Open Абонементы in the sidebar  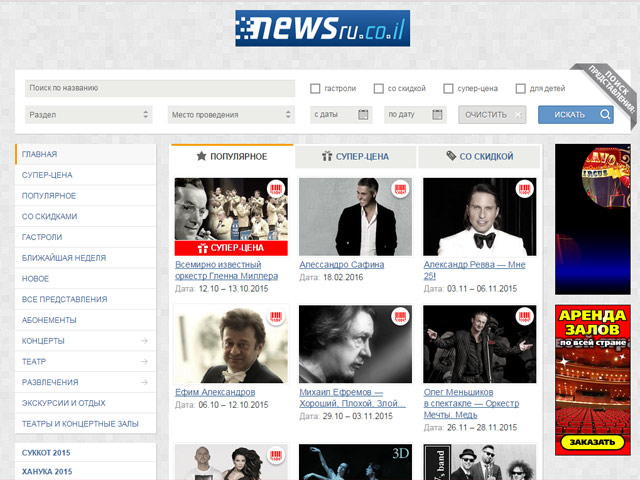(x=86, y=320)
